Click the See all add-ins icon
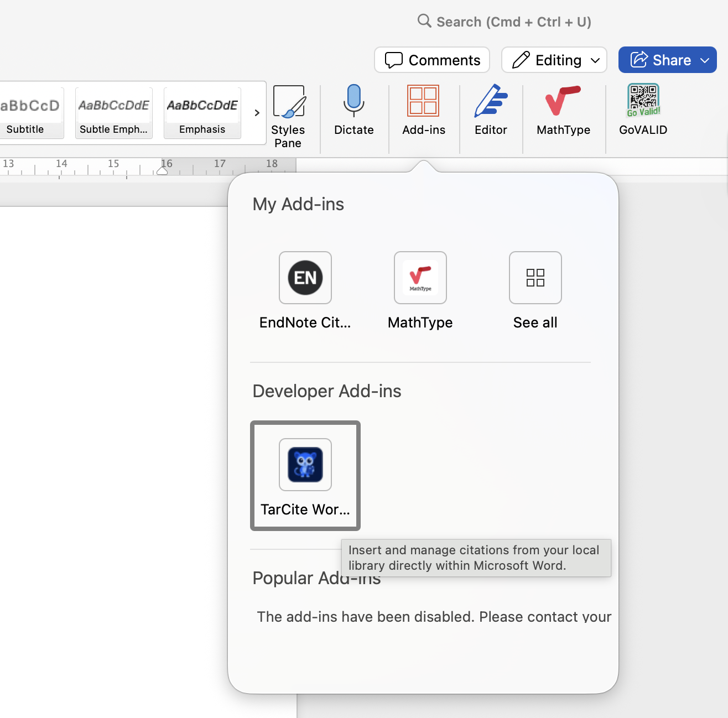This screenshot has width=728, height=718. [x=535, y=278]
